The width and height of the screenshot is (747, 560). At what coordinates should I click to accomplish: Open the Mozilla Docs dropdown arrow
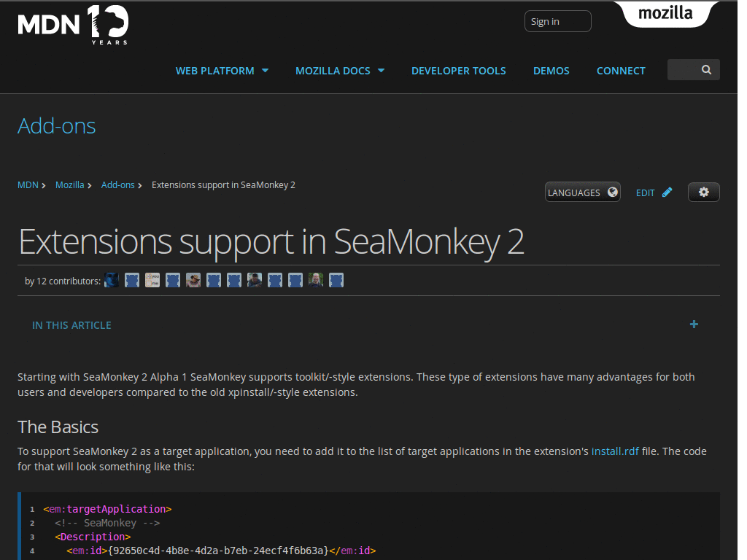pos(381,71)
